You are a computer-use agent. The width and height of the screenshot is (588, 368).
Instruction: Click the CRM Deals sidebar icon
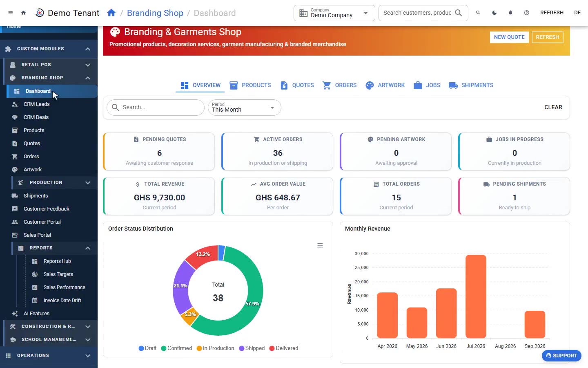point(15,117)
